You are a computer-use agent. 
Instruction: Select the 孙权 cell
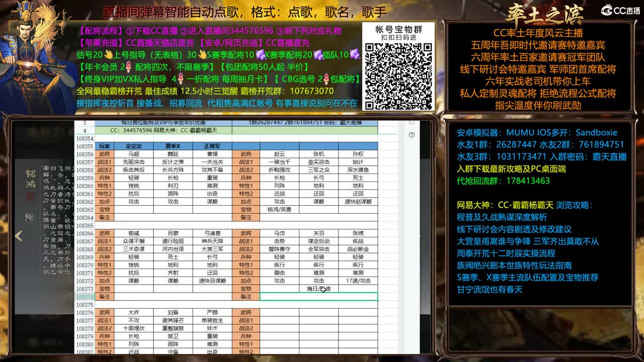click(x=358, y=154)
